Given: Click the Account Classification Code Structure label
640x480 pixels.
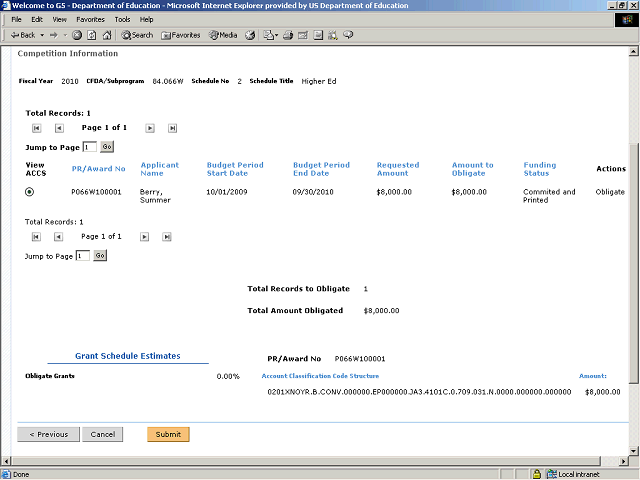Looking at the screenshot, I should pos(320,376).
